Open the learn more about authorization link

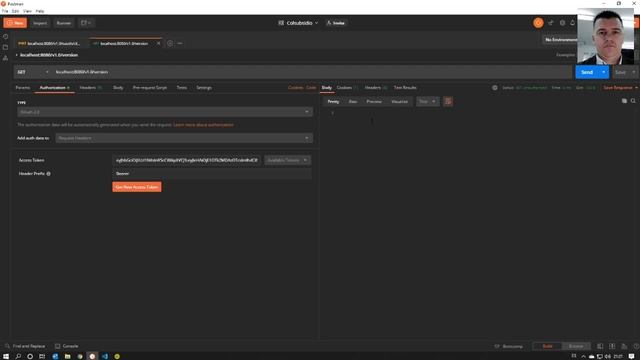click(204, 125)
